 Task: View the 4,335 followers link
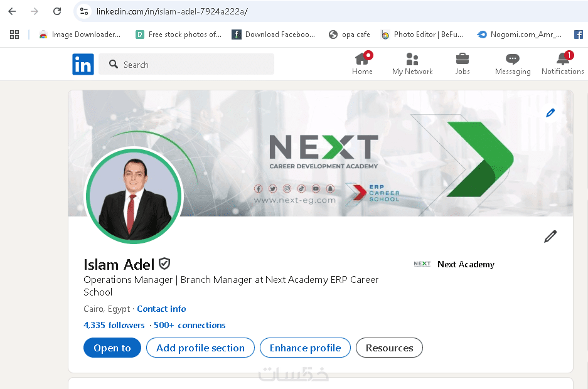[114, 325]
